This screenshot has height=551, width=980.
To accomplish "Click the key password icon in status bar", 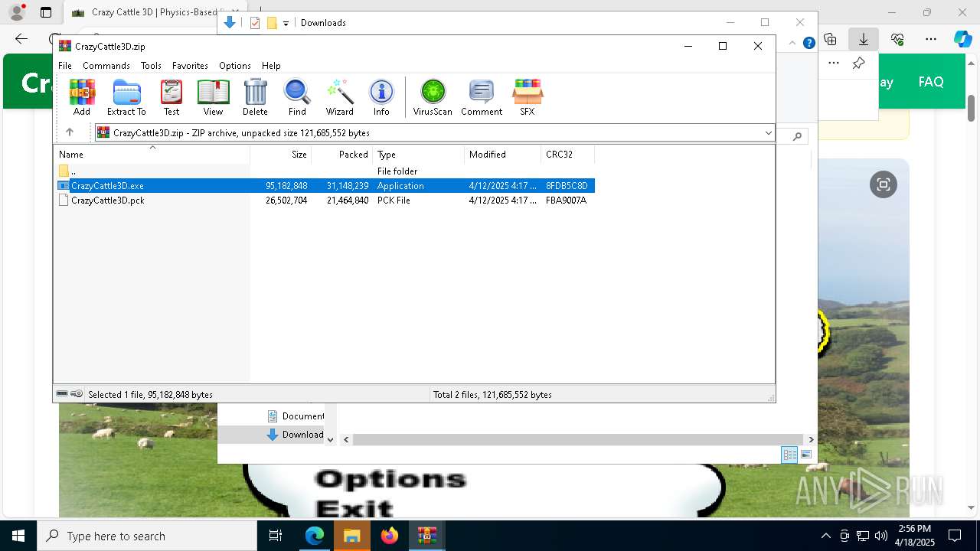I will 77,394.
